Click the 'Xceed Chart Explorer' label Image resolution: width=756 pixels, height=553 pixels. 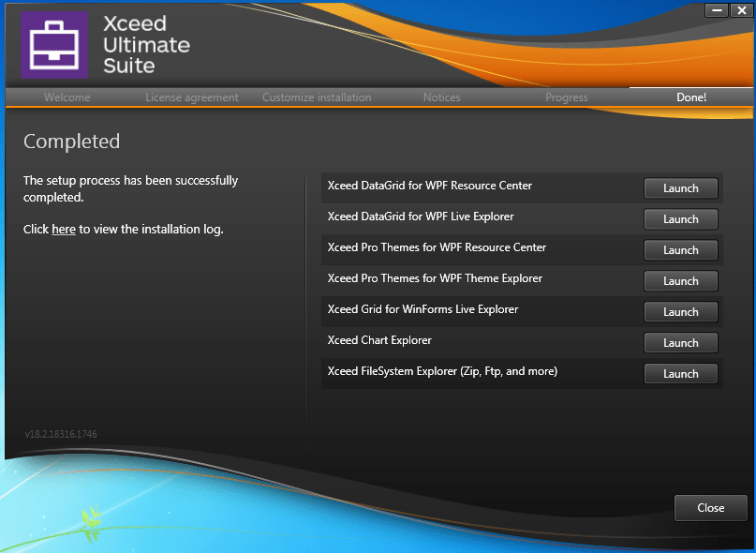pos(379,340)
